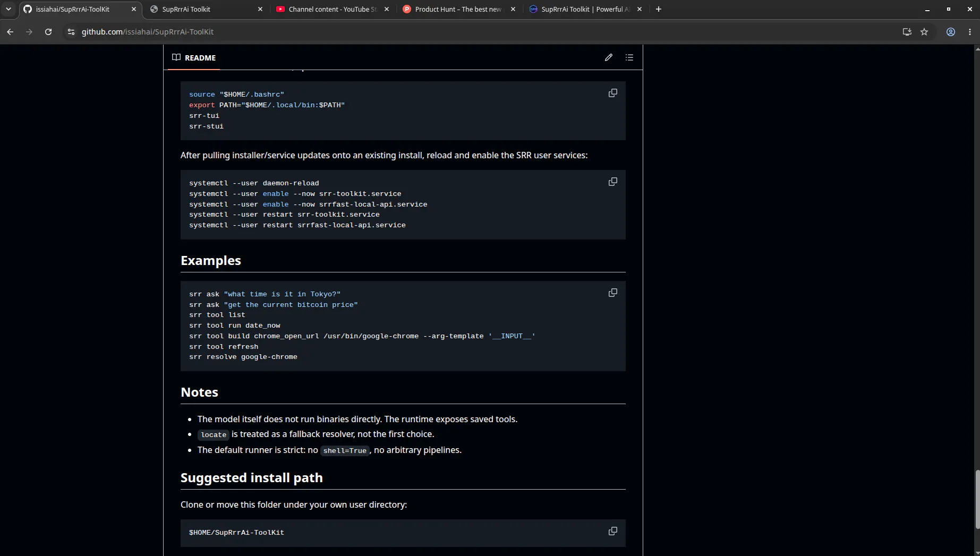The height and width of the screenshot is (556, 980).
Task: Click the 'get the current bitcoin price' example
Action: (291, 305)
